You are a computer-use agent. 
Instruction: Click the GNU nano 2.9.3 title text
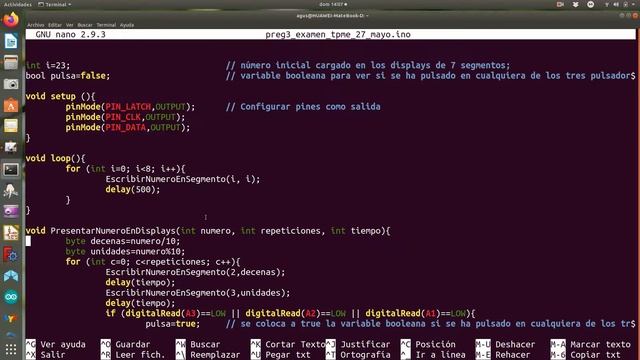click(70, 35)
